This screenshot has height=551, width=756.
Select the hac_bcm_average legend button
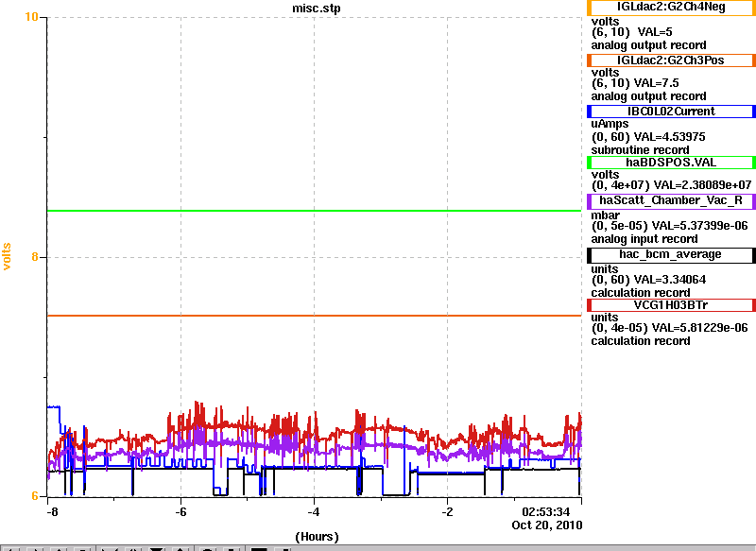[671, 254]
